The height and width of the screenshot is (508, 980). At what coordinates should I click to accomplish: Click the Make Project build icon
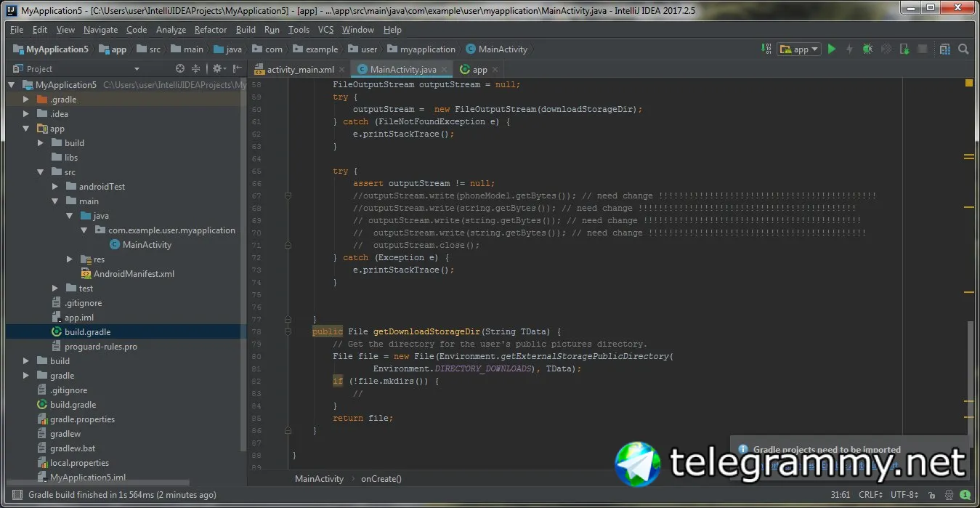point(766,49)
